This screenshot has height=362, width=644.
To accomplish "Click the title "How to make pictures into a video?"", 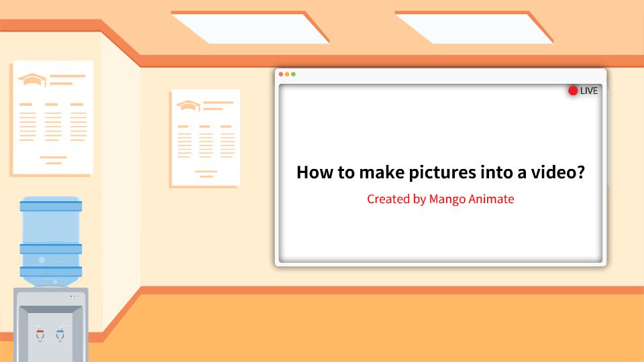I will tap(440, 172).
